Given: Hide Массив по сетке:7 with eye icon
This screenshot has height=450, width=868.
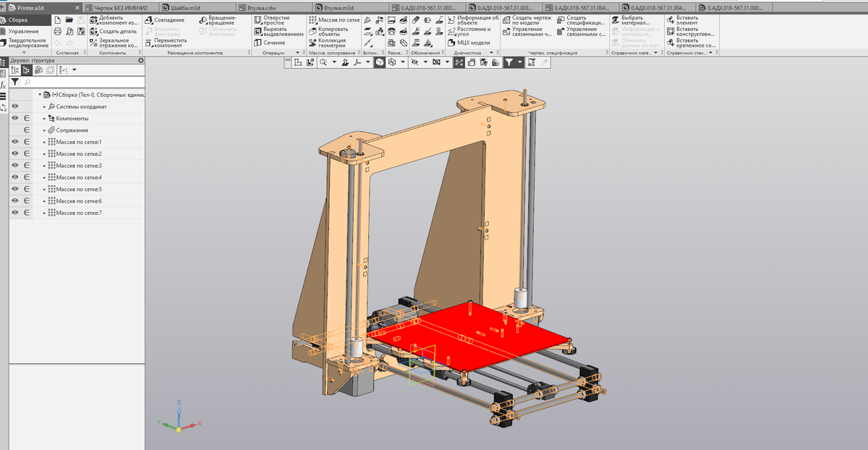Looking at the screenshot, I should [x=15, y=213].
